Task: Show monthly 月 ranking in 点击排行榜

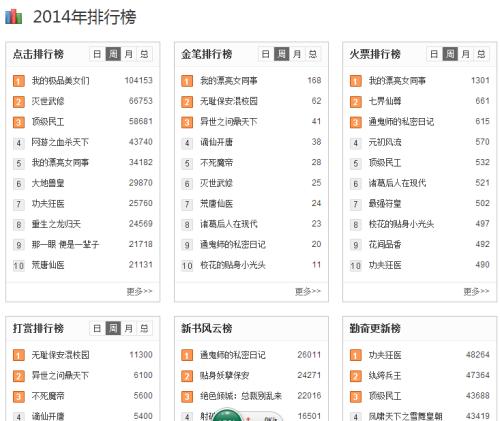Action: tap(129, 54)
